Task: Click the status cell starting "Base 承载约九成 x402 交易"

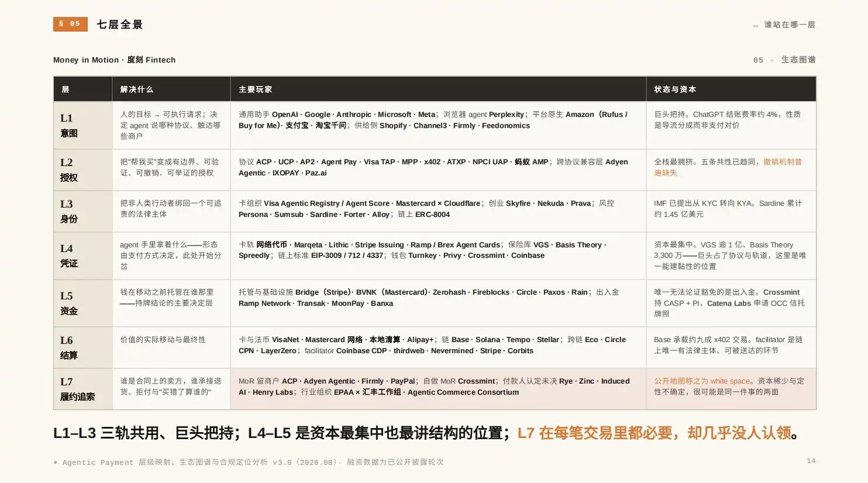Action: (731, 347)
